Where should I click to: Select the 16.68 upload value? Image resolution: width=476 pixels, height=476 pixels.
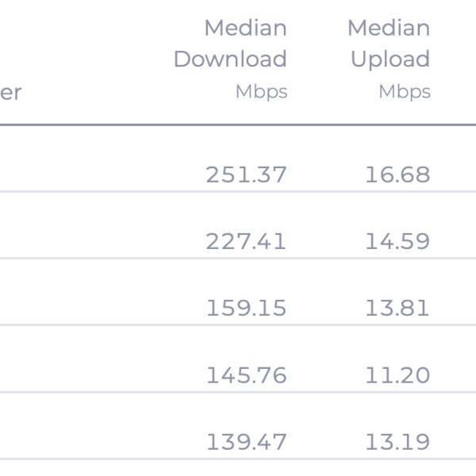(397, 175)
